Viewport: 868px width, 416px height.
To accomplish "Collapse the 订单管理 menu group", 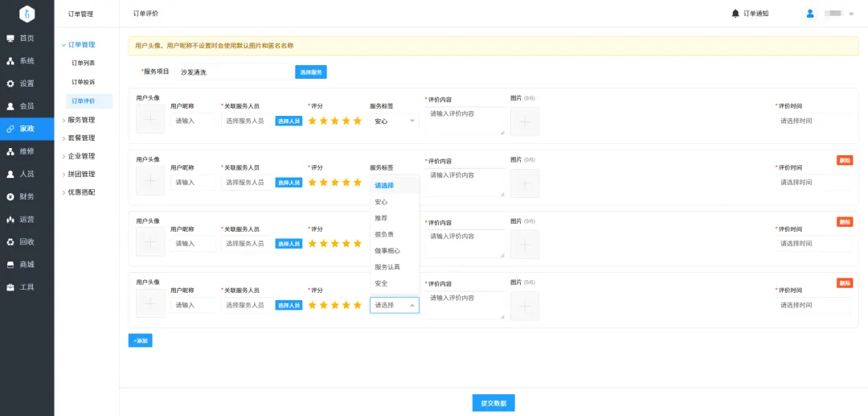I will 78,45.
